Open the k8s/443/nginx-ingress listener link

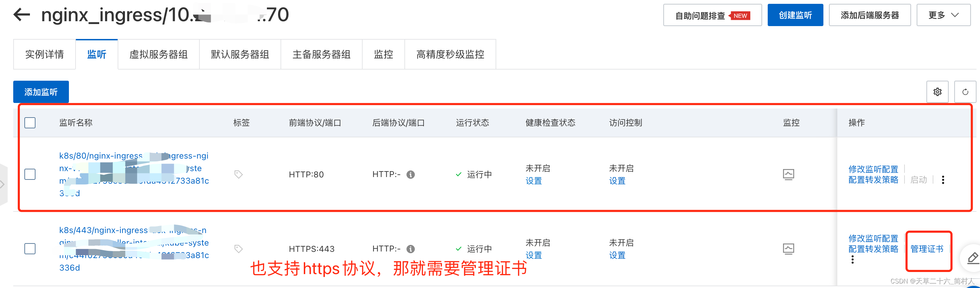(x=134, y=249)
